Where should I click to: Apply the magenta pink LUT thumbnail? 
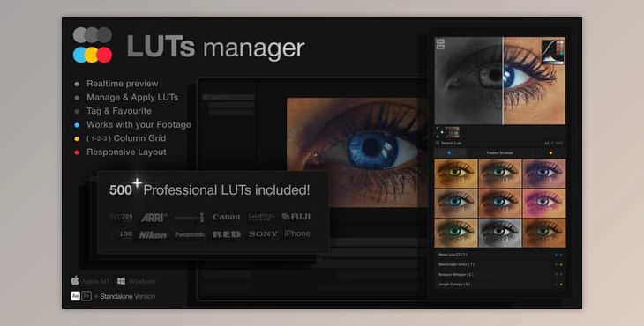[x=543, y=203]
